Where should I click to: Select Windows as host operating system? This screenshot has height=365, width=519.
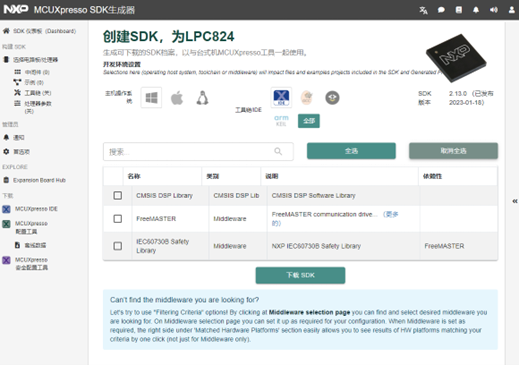tap(151, 98)
